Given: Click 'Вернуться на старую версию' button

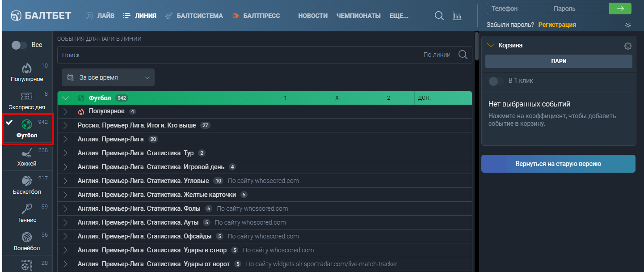Looking at the screenshot, I should point(558,164).
